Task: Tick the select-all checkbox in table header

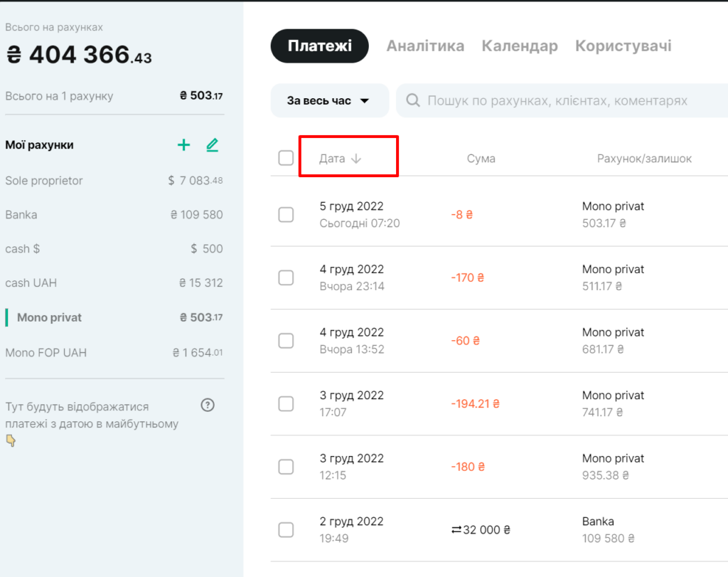Action: tap(286, 158)
